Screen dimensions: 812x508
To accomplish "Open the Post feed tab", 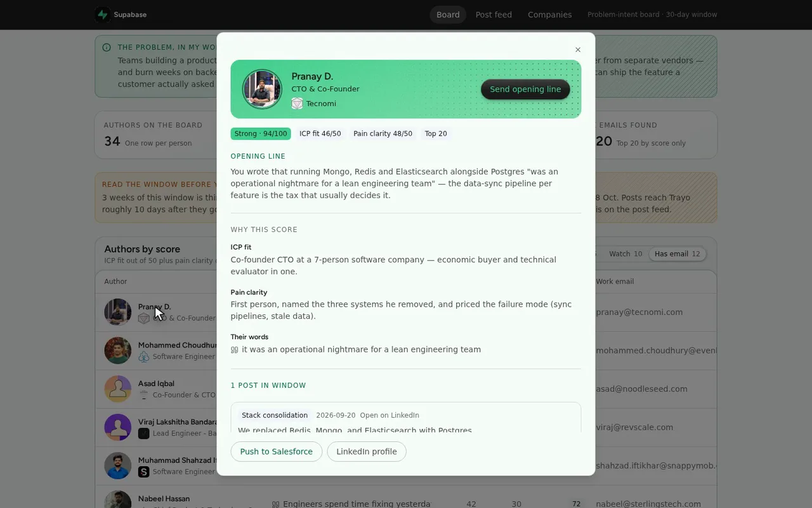I will [x=494, y=15].
